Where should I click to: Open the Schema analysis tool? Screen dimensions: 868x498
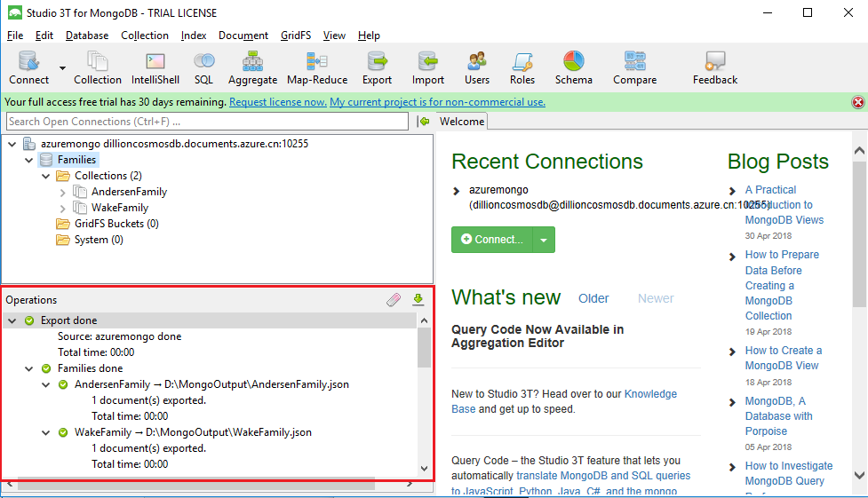(573, 67)
